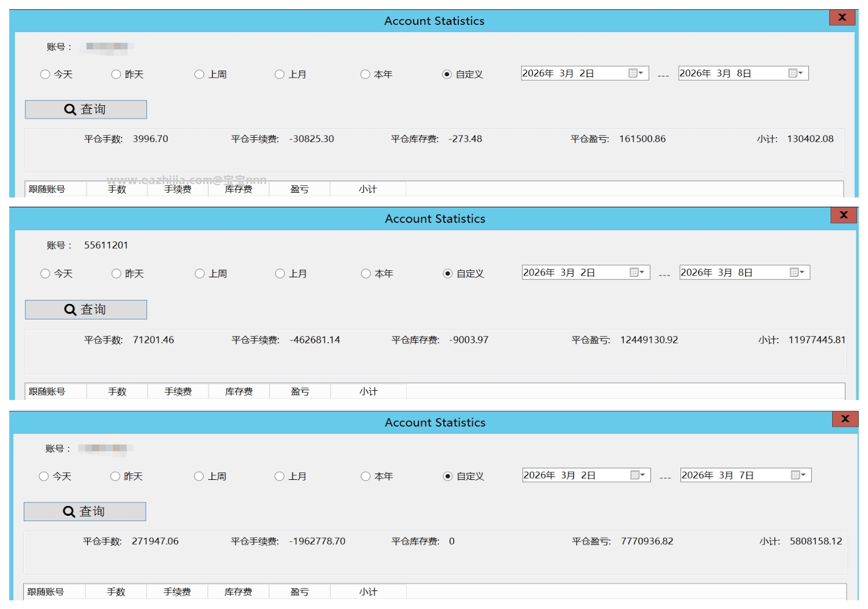Click 小计 column header in 5808158.12 window
Image resolution: width=868 pixels, height=609 pixels.
[x=368, y=592]
